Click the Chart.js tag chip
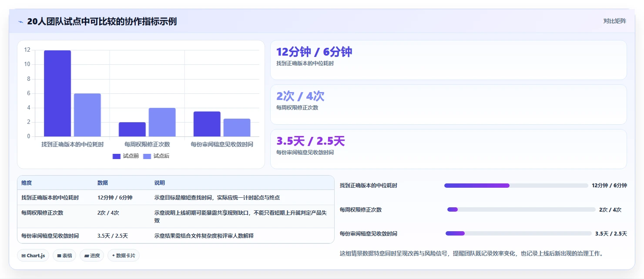This screenshot has height=279, width=644. coord(33,256)
